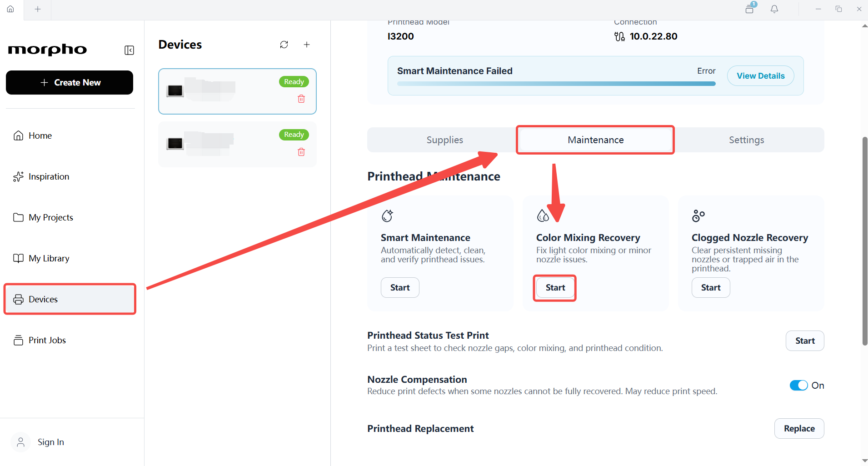Start Color Mixing Recovery
Screen dimensions: 868x466
pyautogui.click(x=555, y=288)
